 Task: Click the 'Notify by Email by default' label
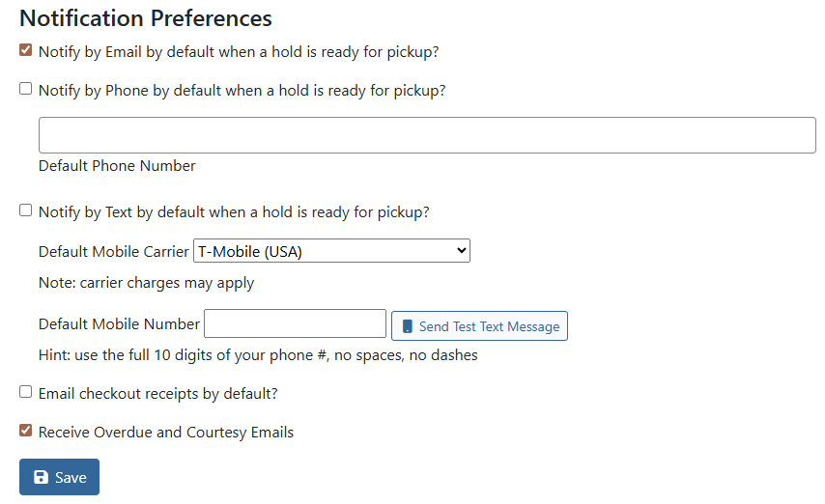tap(245, 51)
